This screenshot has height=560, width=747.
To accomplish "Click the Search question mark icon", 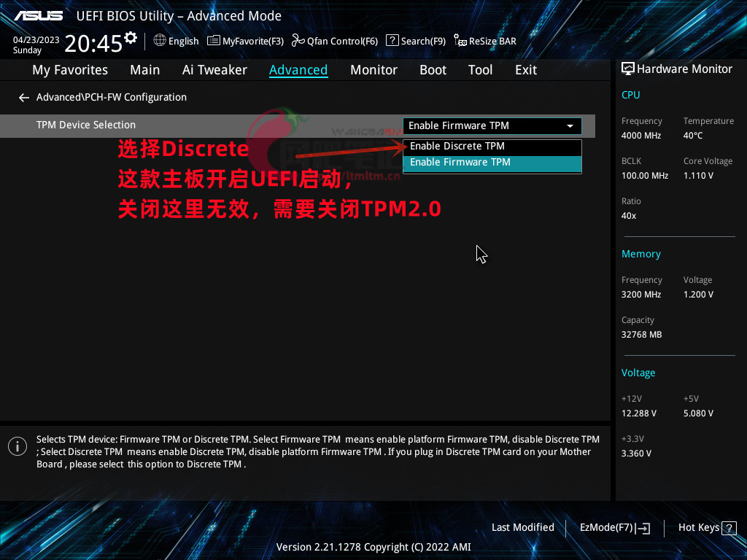I will click(392, 41).
